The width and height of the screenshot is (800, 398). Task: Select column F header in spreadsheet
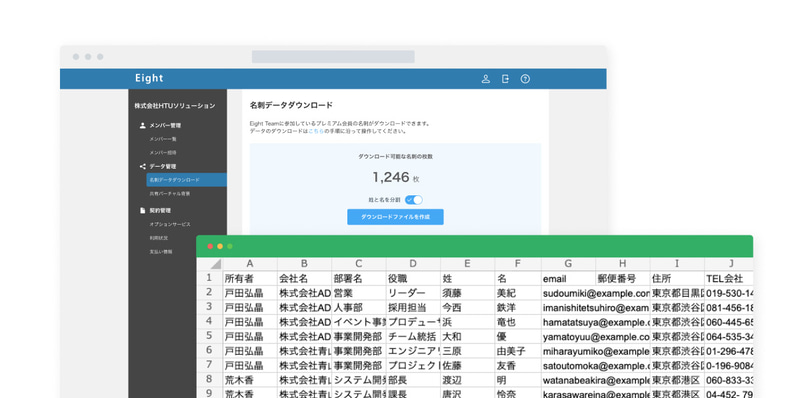click(518, 264)
